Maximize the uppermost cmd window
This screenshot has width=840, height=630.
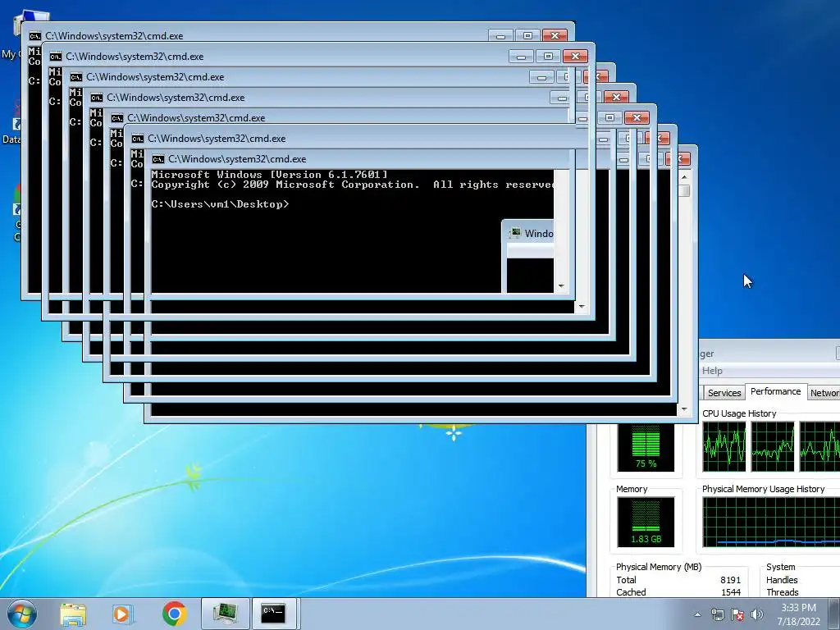527,36
